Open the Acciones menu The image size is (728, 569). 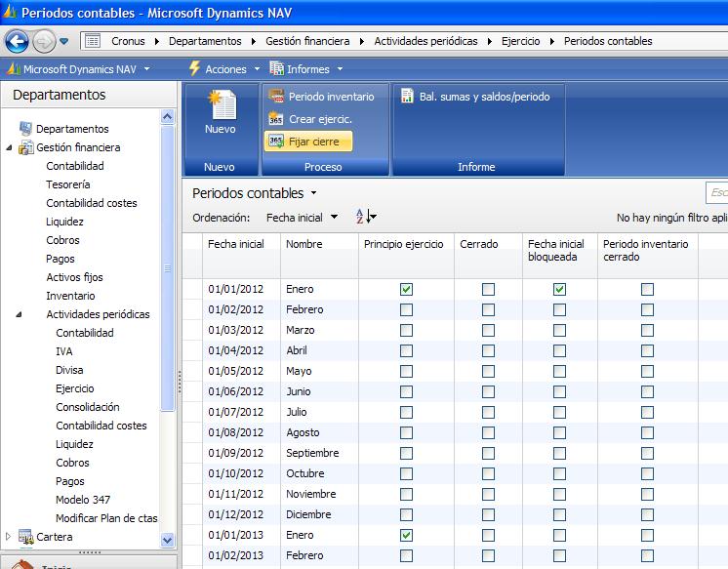(225, 69)
